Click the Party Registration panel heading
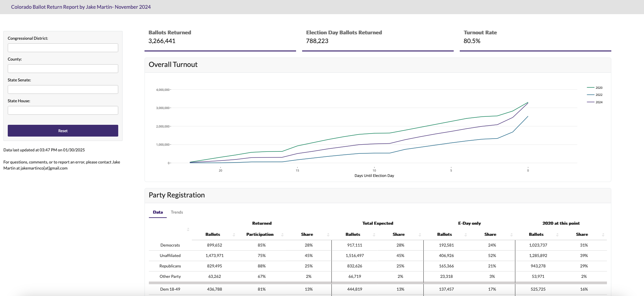The height and width of the screenshot is (296, 644). coord(177,195)
